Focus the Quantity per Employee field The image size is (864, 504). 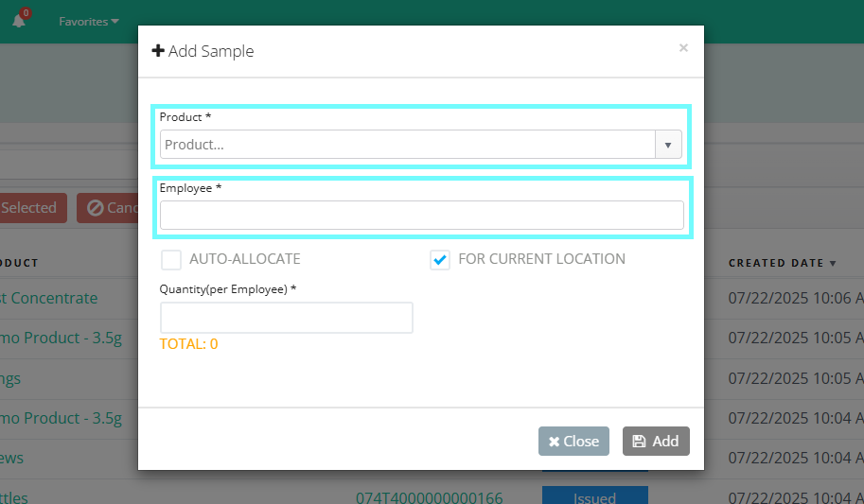[286, 318]
